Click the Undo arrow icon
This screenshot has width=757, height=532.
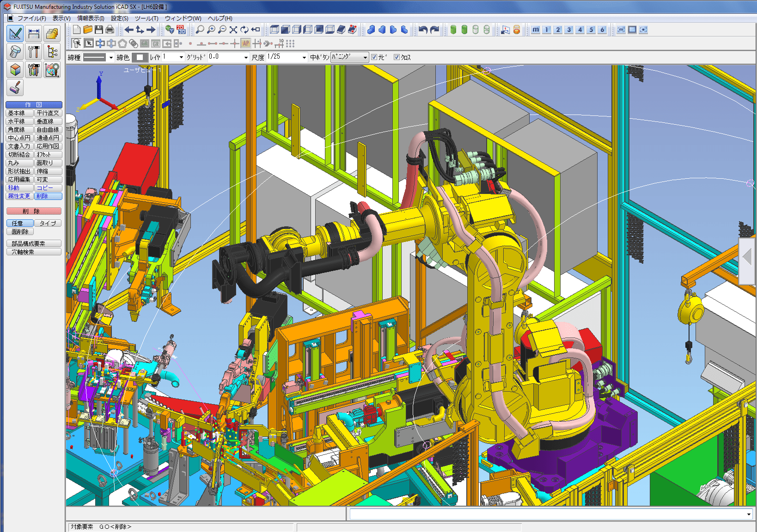[423, 30]
